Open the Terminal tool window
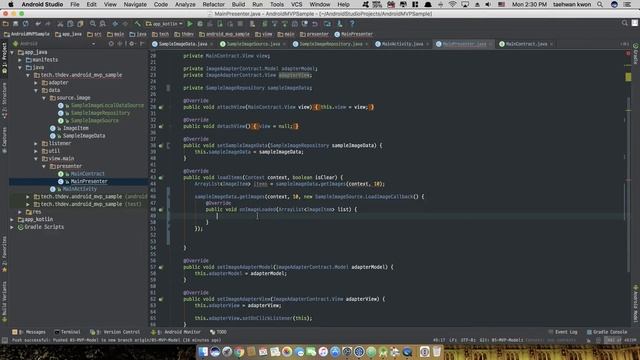This screenshot has height=360, width=640. (x=67, y=332)
